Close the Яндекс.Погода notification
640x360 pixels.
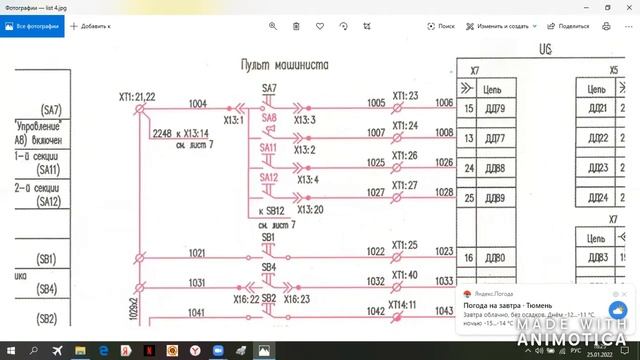(x=624, y=294)
